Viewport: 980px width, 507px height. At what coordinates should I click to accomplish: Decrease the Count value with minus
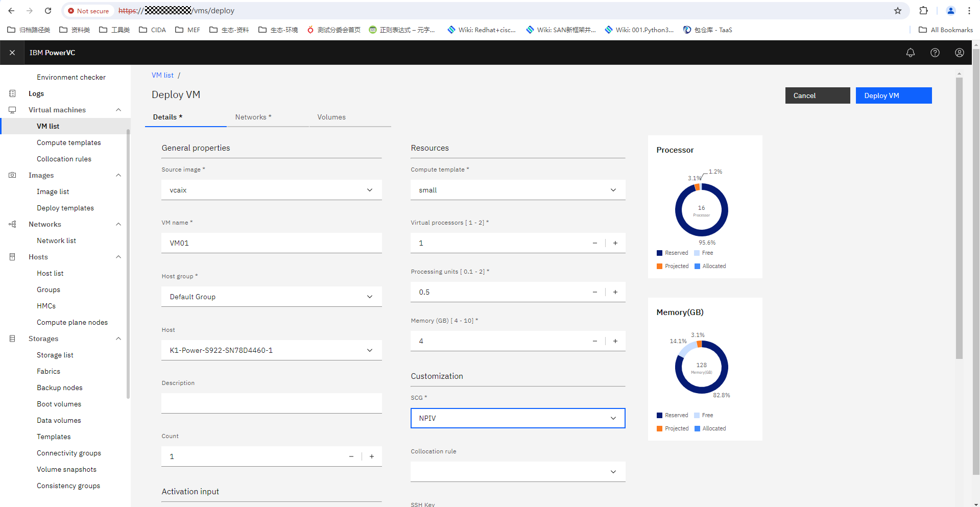coord(351,456)
